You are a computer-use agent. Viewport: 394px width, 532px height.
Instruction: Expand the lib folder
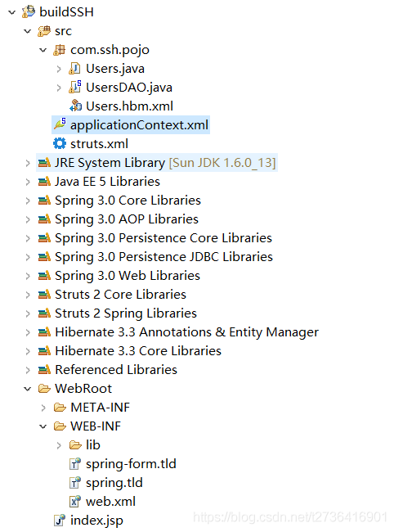(59, 445)
